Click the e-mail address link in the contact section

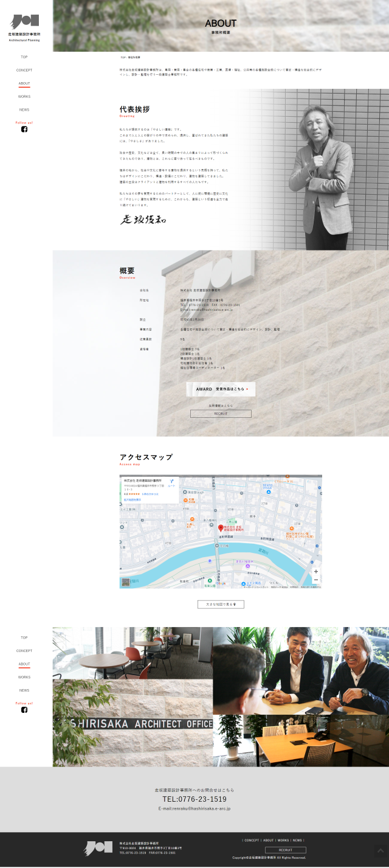tap(194, 808)
